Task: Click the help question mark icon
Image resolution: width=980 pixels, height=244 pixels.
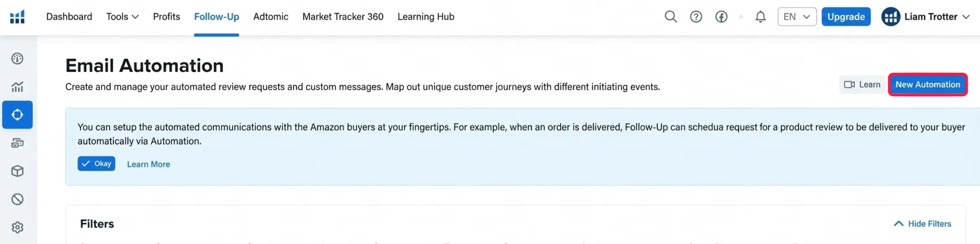Action: 696,17
